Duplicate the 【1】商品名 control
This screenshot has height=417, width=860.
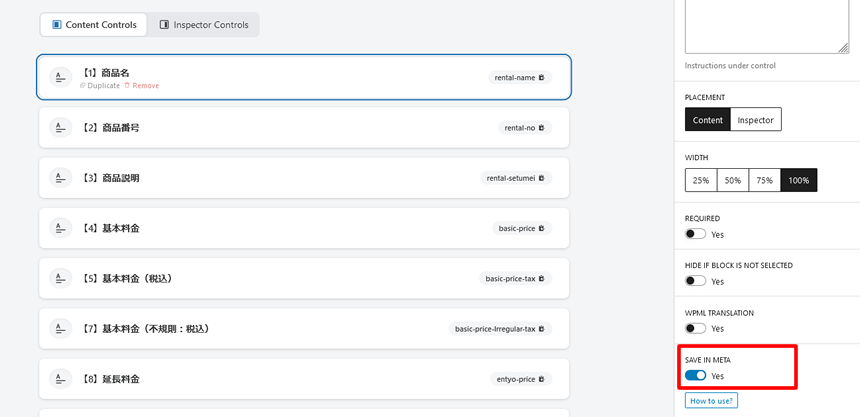[x=100, y=86]
